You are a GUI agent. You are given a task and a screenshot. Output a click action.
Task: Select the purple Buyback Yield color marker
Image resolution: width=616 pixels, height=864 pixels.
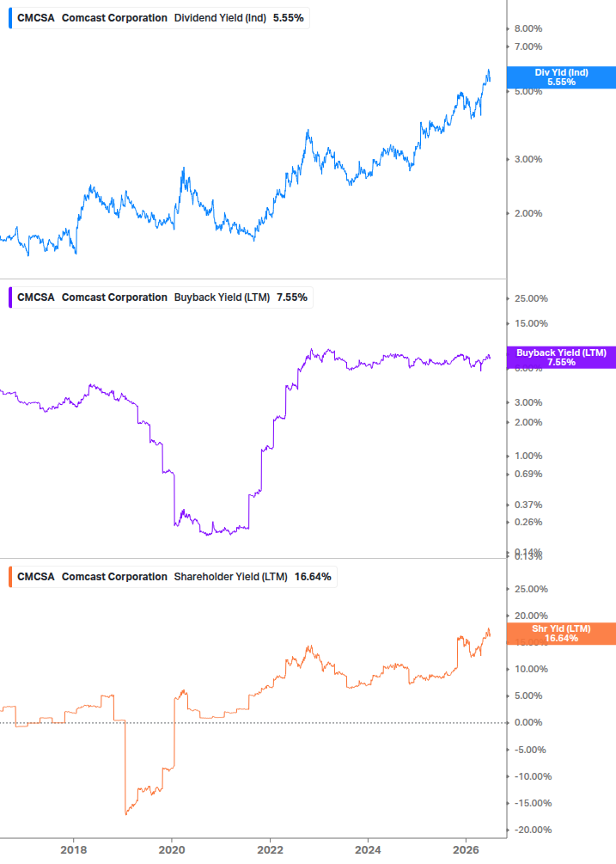click(10, 297)
